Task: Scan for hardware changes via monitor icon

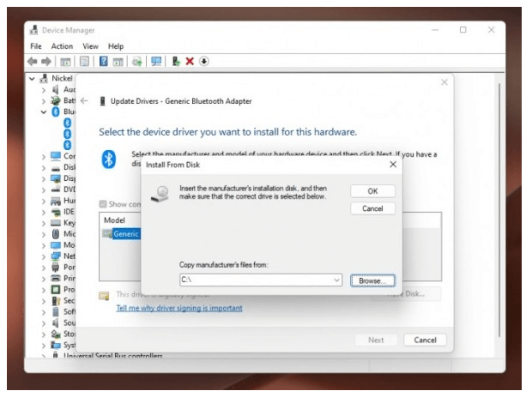Action: [x=156, y=62]
